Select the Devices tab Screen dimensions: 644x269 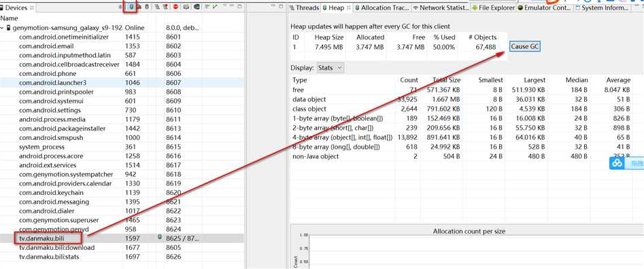(x=16, y=7)
